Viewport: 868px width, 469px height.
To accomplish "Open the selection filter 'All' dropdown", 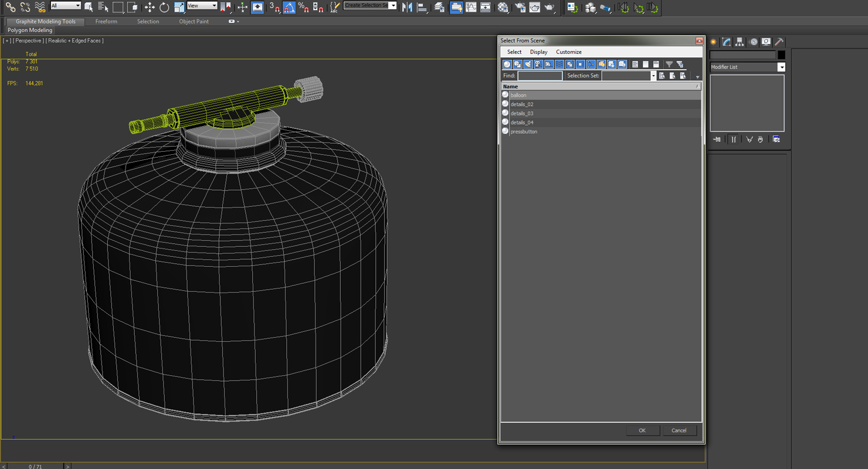I will (x=66, y=5).
